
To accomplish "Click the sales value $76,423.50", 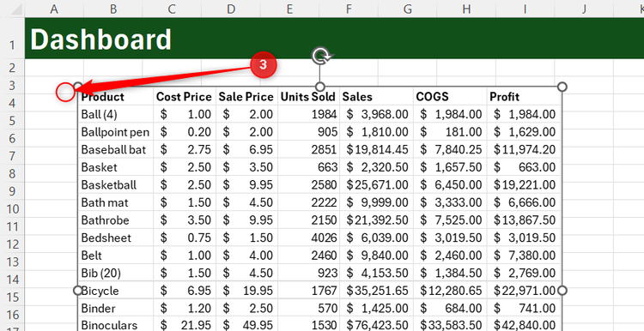I will point(377,326).
